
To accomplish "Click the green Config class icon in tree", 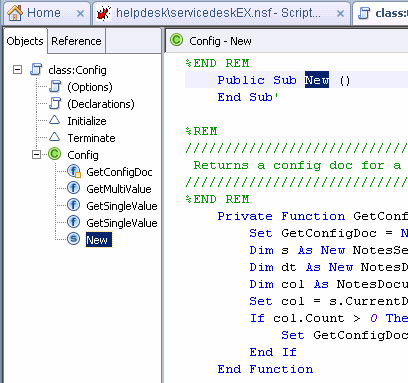I will click(55, 154).
